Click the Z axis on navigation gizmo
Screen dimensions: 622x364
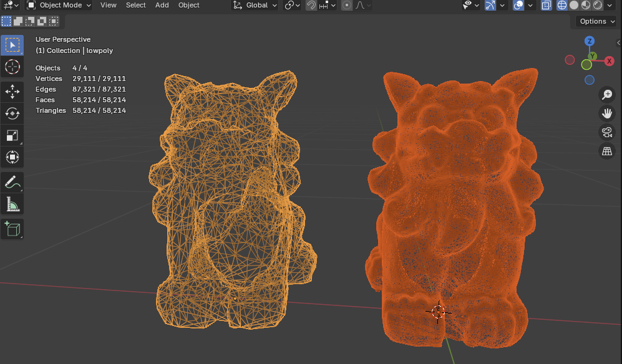(x=590, y=41)
